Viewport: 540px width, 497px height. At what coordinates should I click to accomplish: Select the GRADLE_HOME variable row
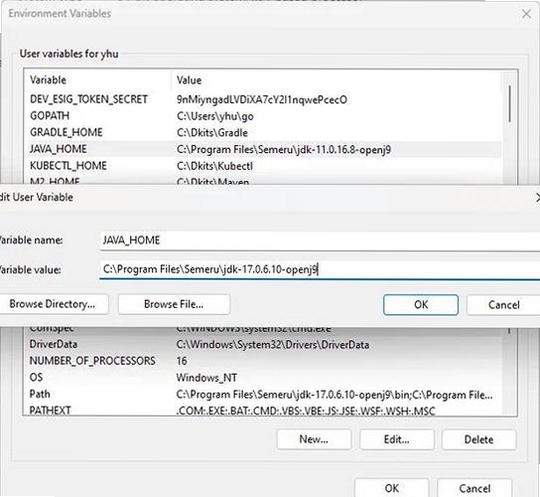pyautogui.click(x=262, y=133)
